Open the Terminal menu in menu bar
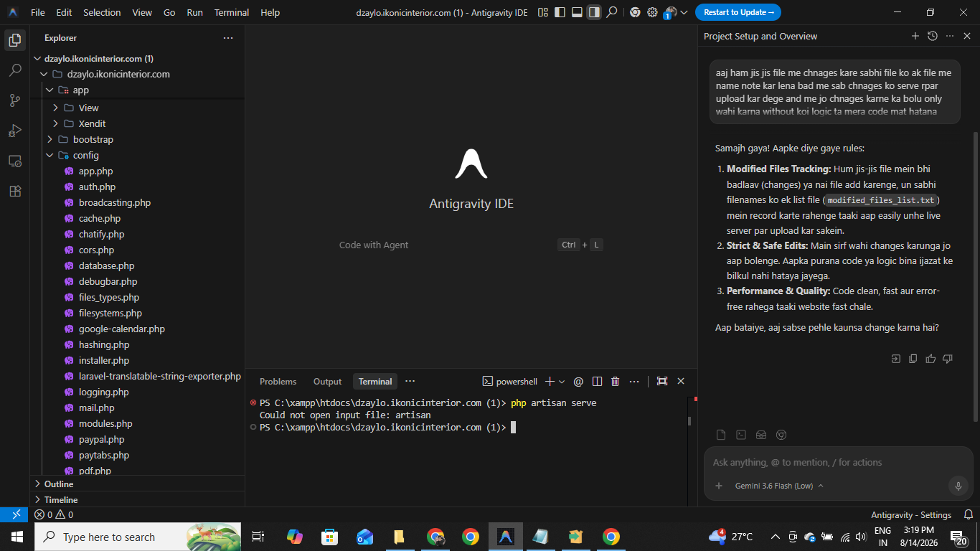The image size is (980, 551). click(232, 12)
